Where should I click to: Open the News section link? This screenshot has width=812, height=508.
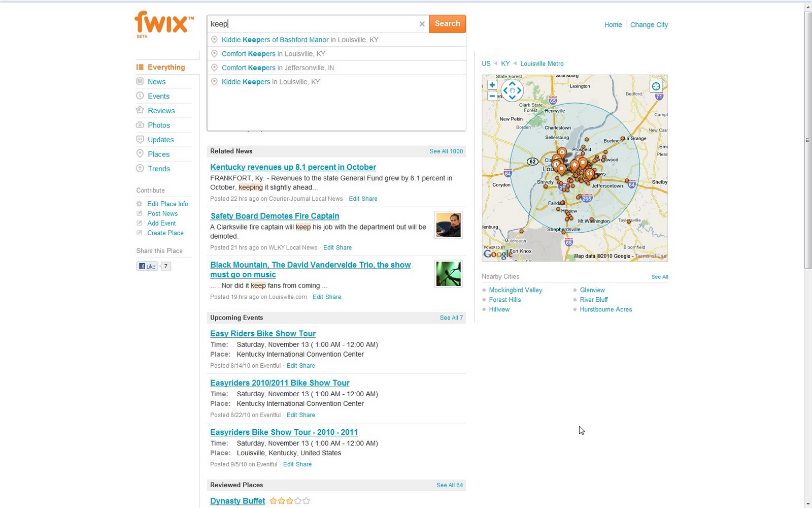(x=157, y=82)
